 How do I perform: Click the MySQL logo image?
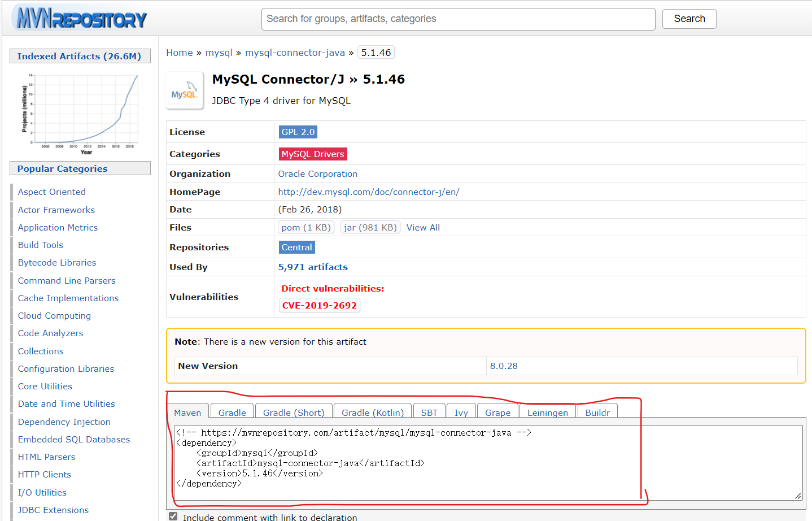(185, 90)
